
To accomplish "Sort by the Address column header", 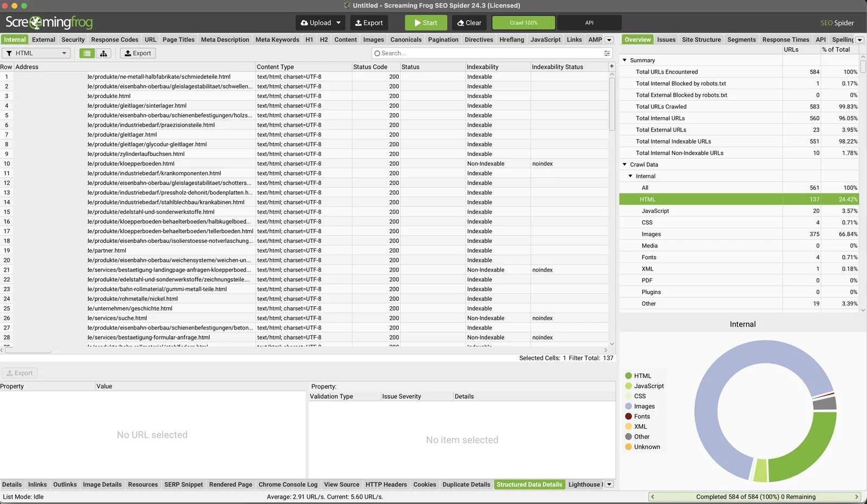I will [134, 67].
